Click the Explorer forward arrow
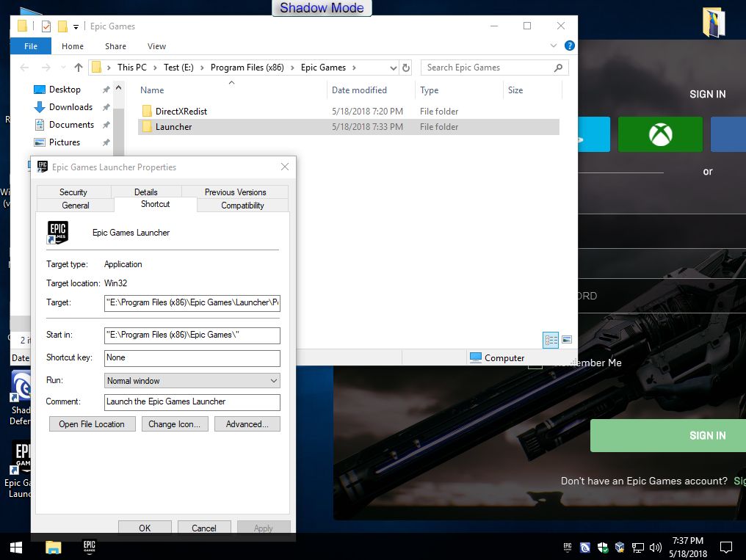 [46, 68]
